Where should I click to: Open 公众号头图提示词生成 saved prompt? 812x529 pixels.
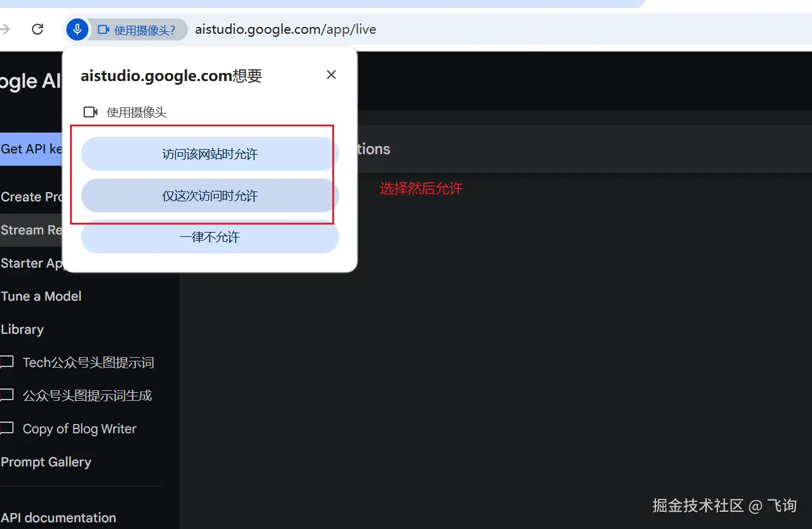[87, 396]
